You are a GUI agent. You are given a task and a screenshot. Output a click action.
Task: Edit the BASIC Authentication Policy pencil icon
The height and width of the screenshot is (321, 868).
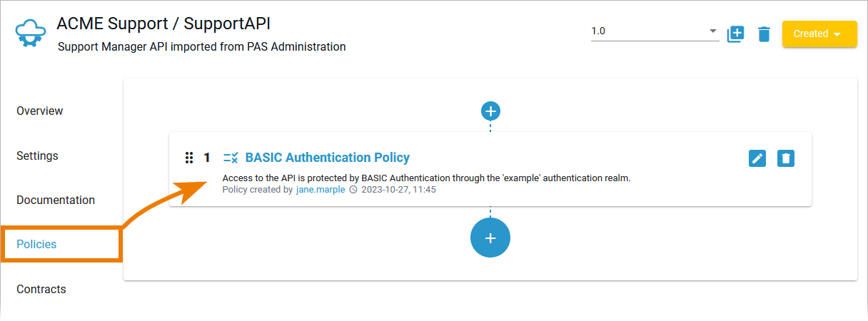757,158
